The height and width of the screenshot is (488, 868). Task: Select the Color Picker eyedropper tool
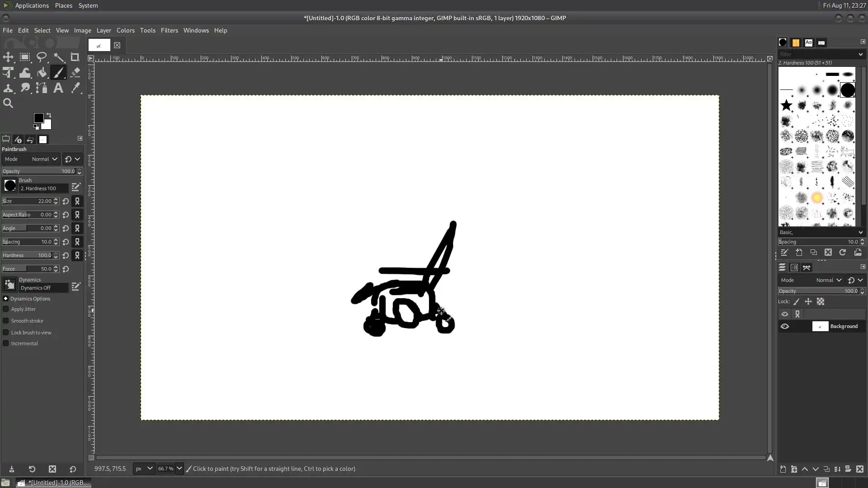[75, 88]
